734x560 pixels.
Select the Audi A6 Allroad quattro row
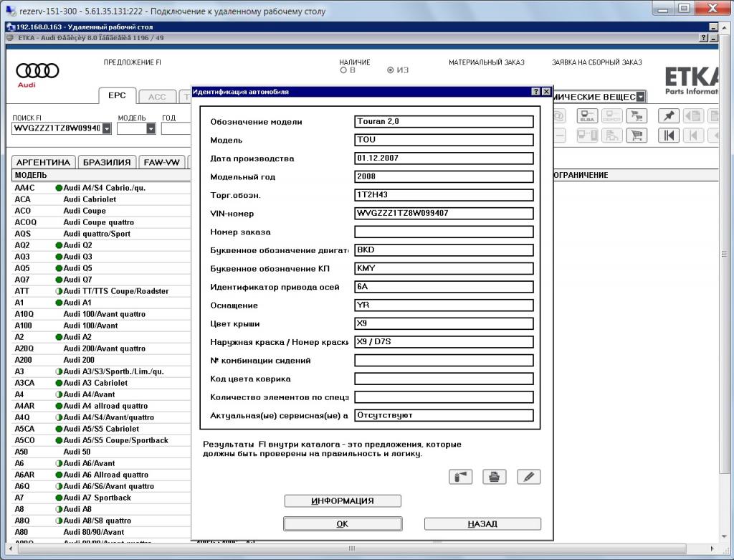(101, 475)
